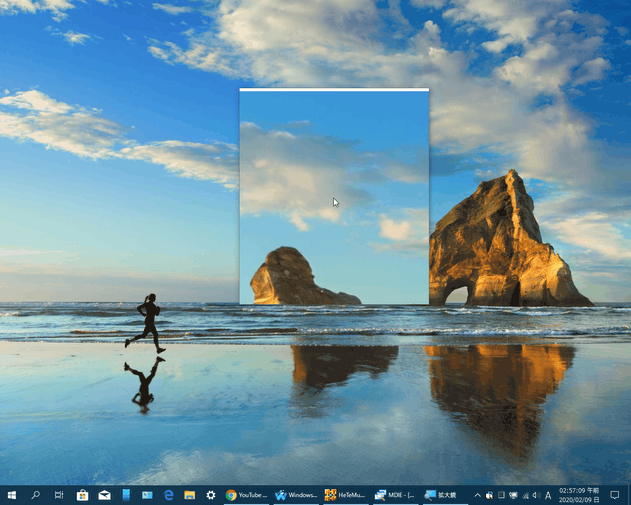Open the volume control
This screenshot has height=505, width=631.
pyautogui.click(x=537, y=495)
